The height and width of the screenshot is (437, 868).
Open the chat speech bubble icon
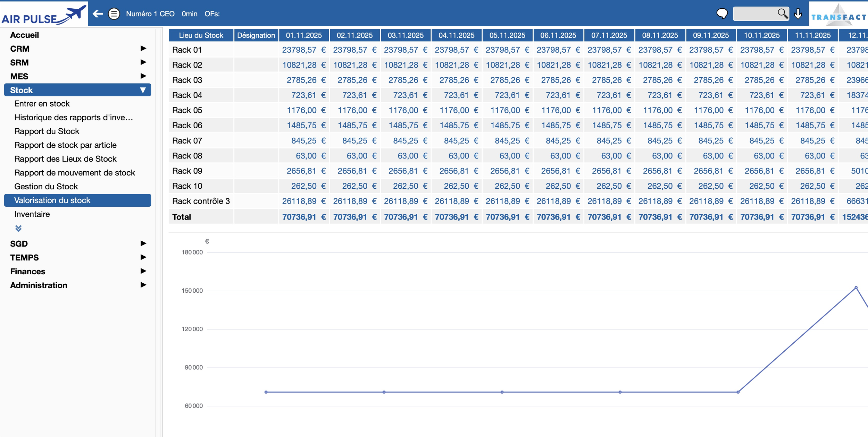tap(722, 14)
